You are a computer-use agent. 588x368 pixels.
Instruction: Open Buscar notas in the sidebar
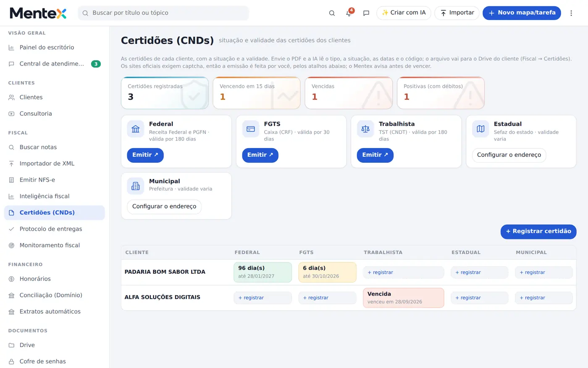[55, 147]
